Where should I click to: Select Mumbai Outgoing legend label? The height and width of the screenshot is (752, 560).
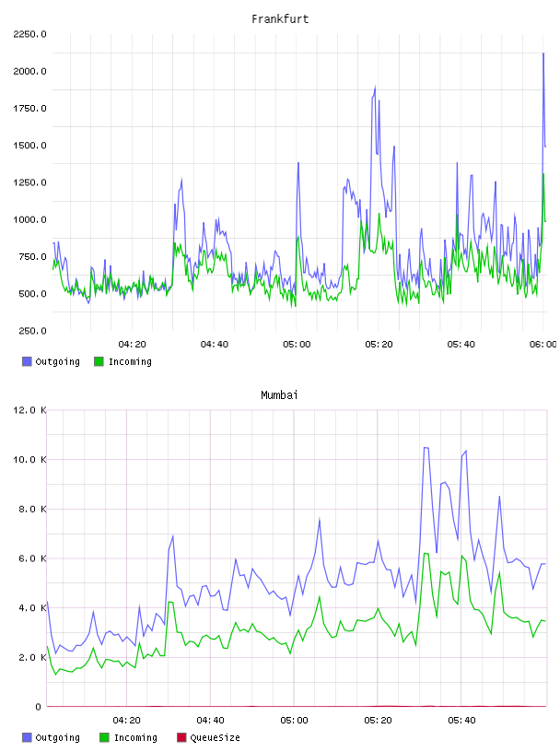pyautogui.click(x=57, y=737)
